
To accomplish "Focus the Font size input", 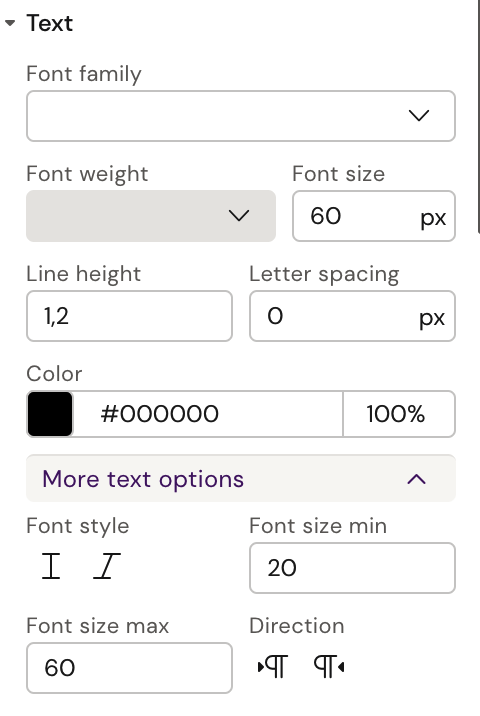I will (374, 216).
